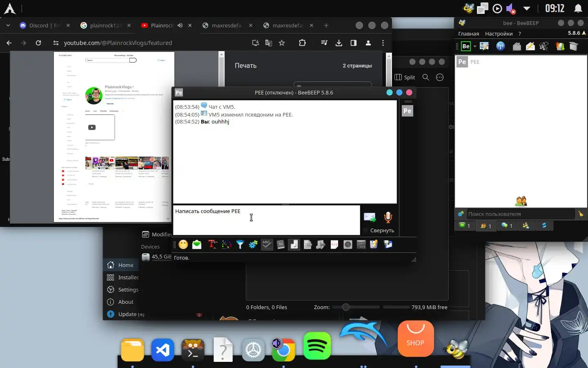588x368 pixels.
Task: Open the emoticons picker in chat toolbar
Action: (183, 245)
